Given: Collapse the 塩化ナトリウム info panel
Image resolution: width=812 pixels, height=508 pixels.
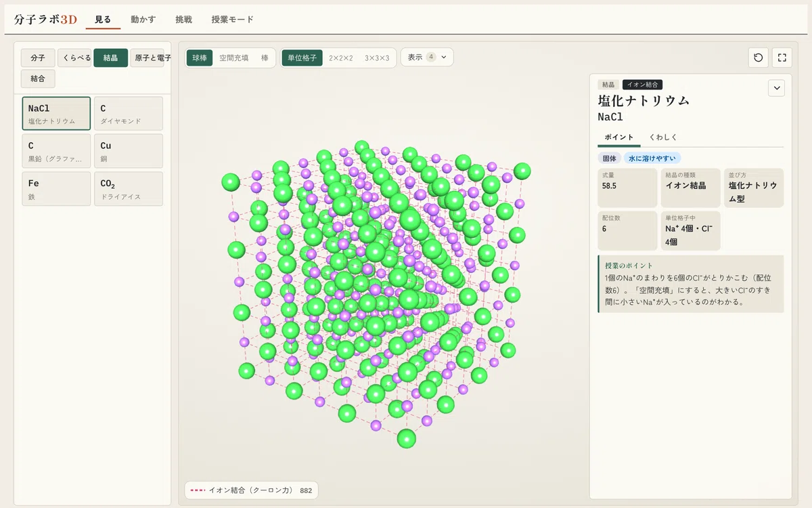Looking at the screenshot, I should [x=776, y=88].
